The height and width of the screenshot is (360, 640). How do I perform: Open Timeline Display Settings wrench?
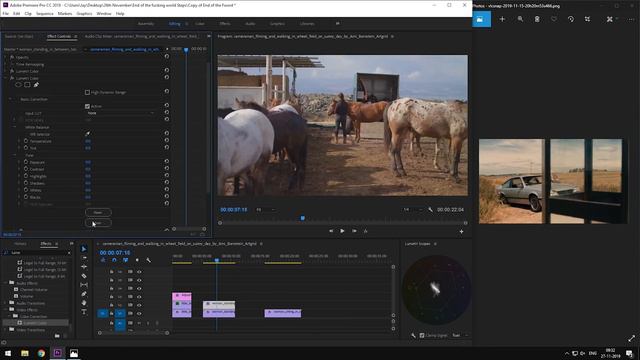tap(148, 260)
